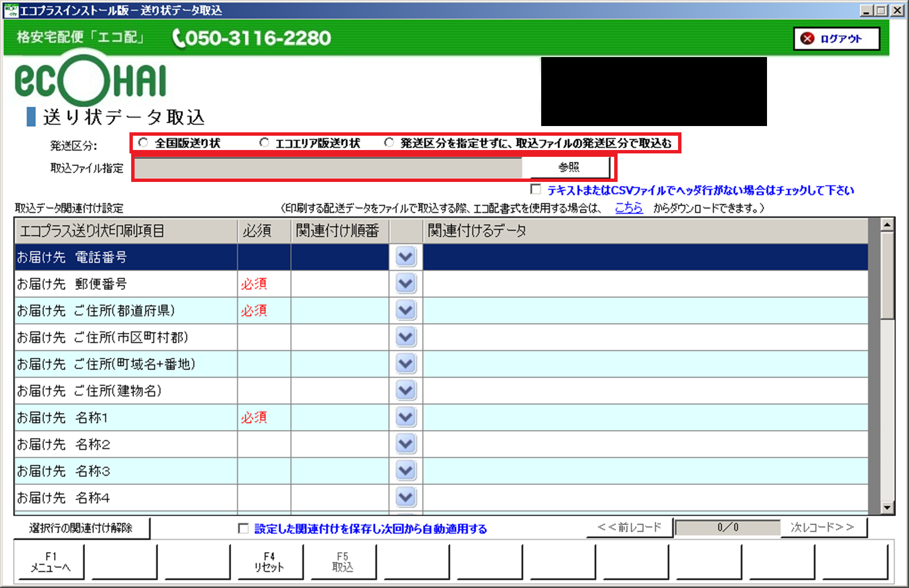
Task: Maximize the エコプラス window
Action: 881,10
